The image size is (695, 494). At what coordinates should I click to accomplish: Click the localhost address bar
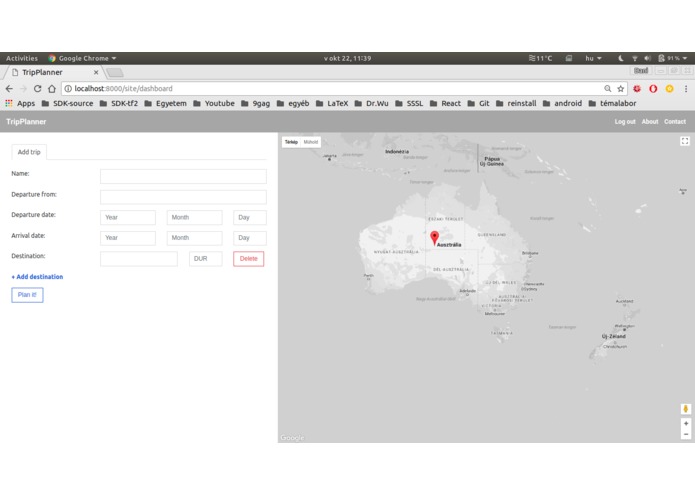click(x=332, y=89)
